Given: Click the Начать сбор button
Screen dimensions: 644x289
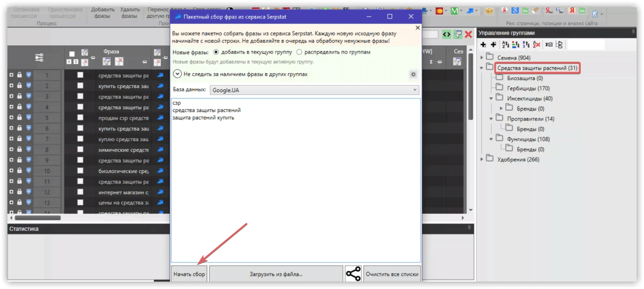Looking at the screenshot, I should point(189,274).
